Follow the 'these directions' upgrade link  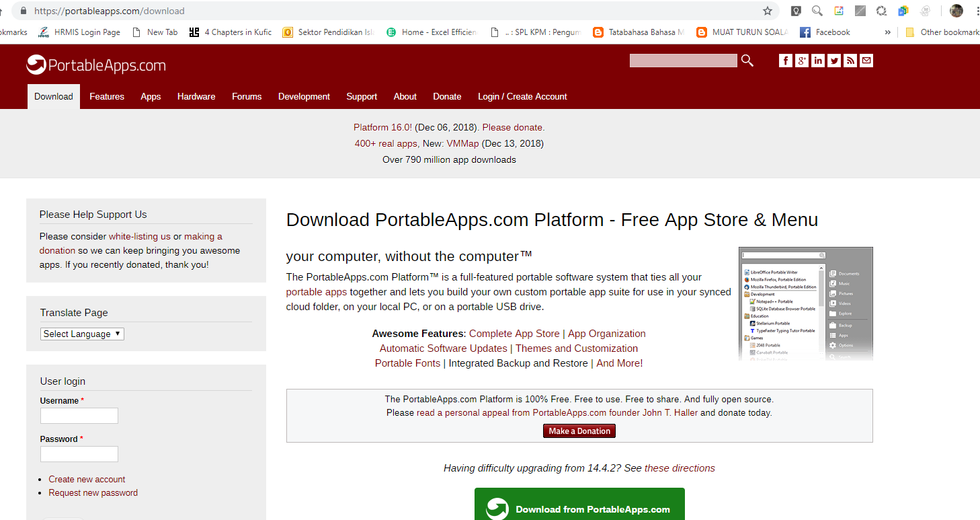[680, 468]
